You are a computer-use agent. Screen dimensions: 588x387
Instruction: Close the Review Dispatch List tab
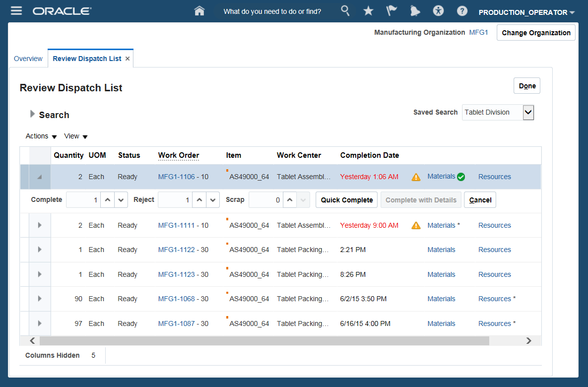click(128, 59)
